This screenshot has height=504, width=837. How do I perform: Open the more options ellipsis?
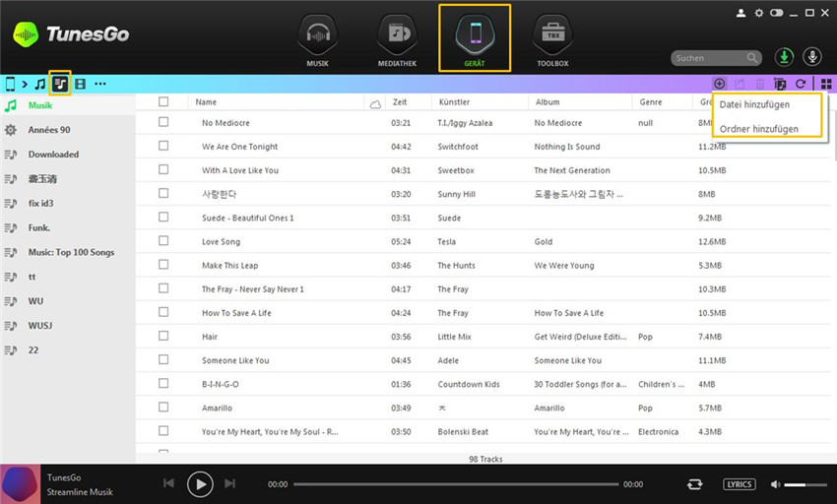(x=100, y=84)
